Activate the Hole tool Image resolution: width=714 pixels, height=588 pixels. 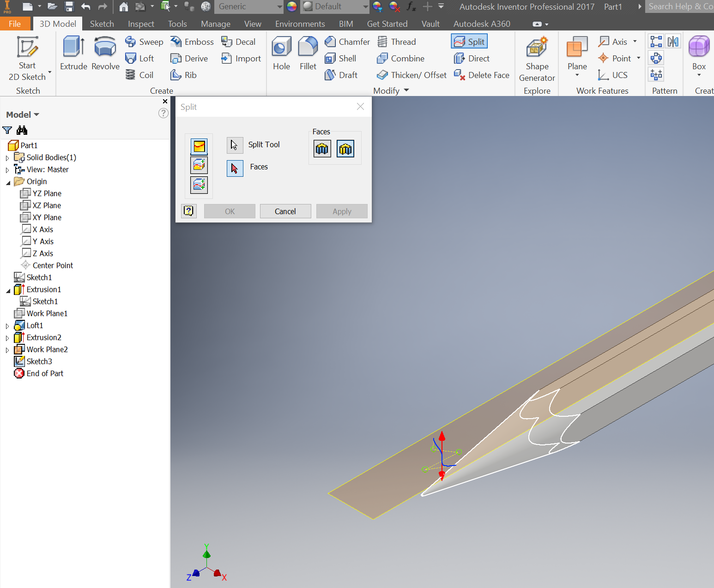pos(281,54)
